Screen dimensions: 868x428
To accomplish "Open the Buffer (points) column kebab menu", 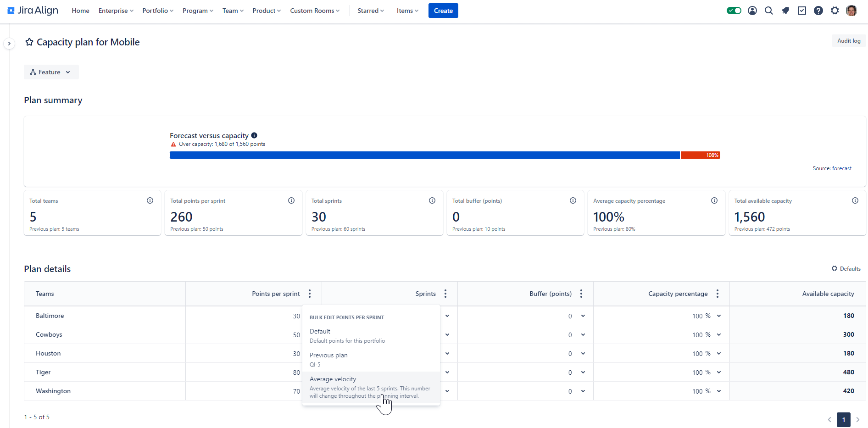I will pos(581,294).
